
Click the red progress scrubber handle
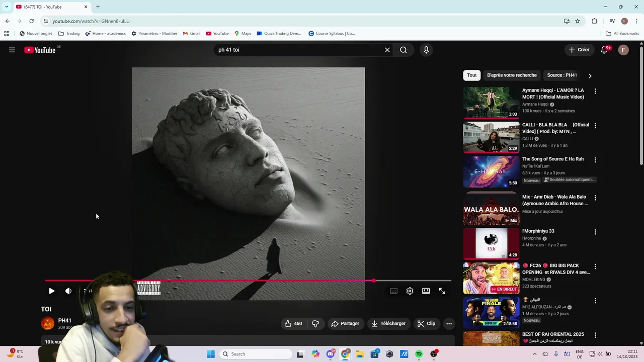click(374, 281)
